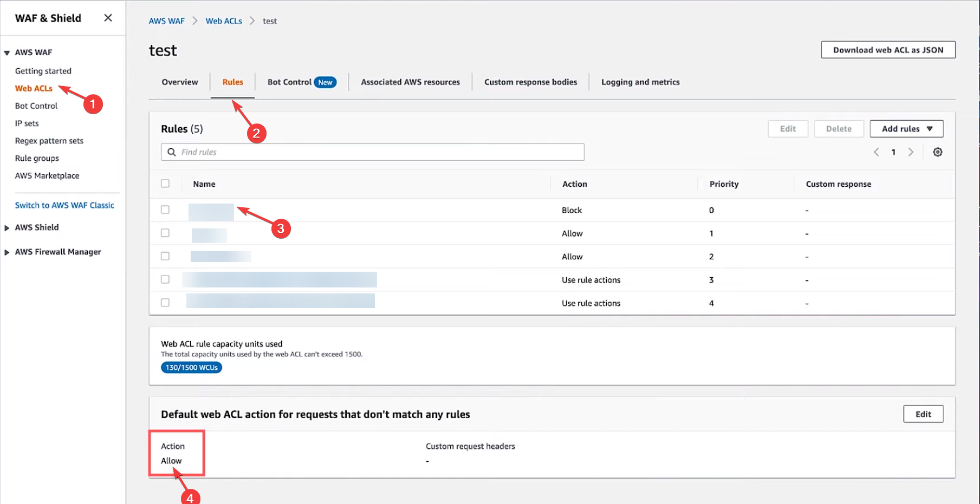Switch to the Overview tab
The height and width of the screenshot is (504, 980).
pyautogui.click(x=180, y=82)
